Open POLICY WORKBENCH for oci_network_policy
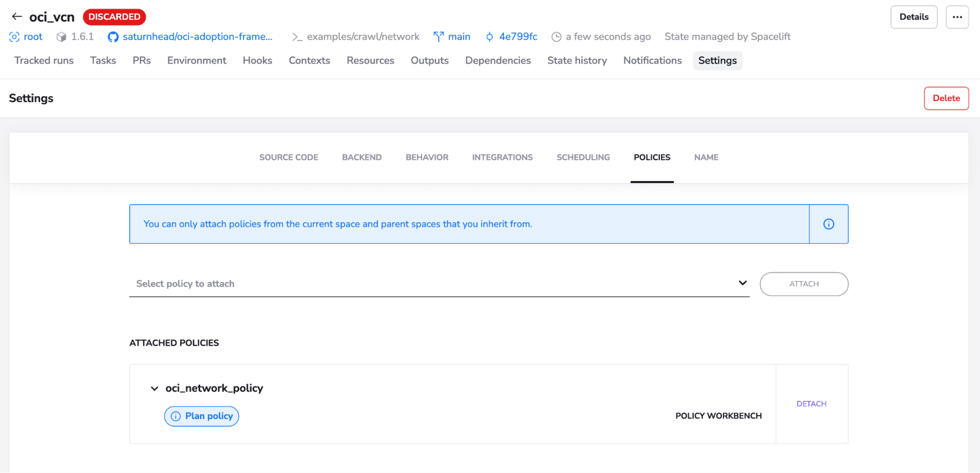This screenshot has height=473, width=980. tap(718, 416)
